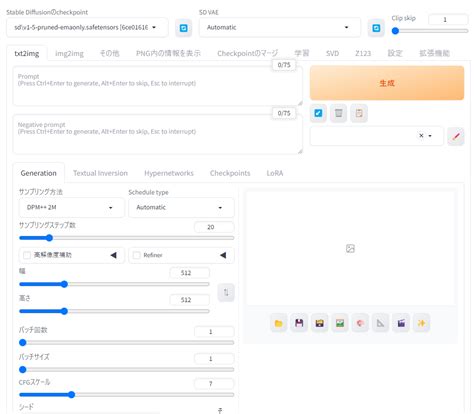This screenshot has width=474, height=414.
Task: Enable the Refiner checkbox
Action: point(136,255)
